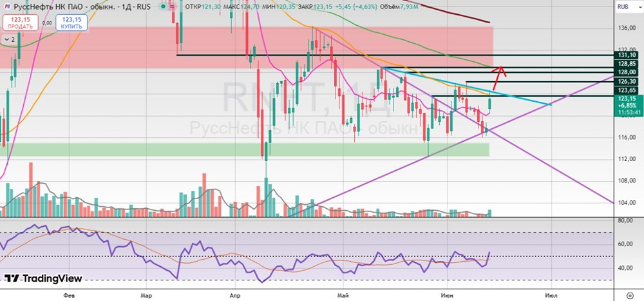Click the 116,00 price scale label

(626, 137)
